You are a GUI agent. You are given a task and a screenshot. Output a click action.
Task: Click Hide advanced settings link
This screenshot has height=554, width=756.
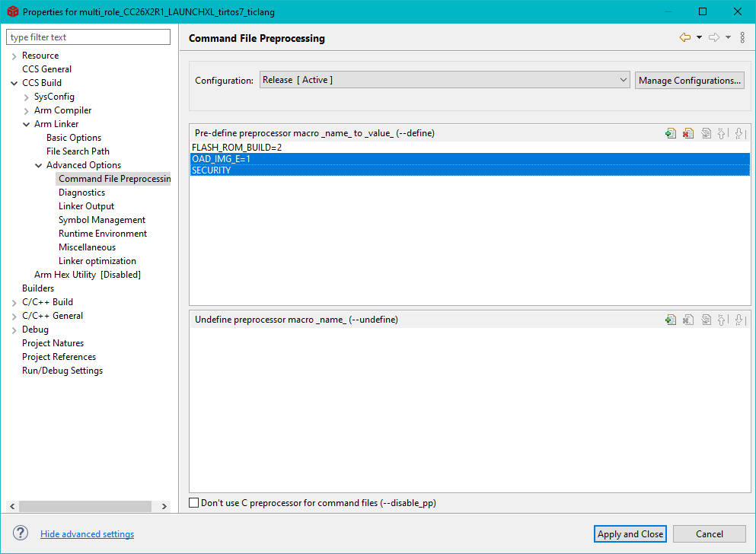(x=87, y=534)
